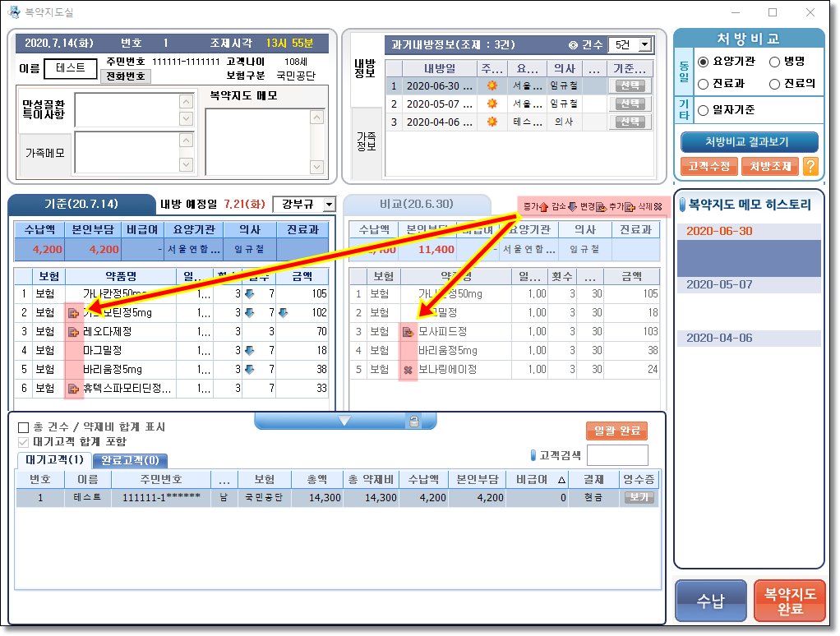Screen dimensions: 840x636
Task: Click down arrow of 복약지도 메모 scrollbar
Action: click(317, 167)
